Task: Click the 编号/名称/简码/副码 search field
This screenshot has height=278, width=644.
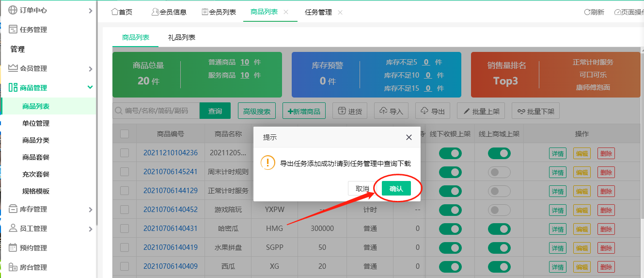Action: point(160,111)
